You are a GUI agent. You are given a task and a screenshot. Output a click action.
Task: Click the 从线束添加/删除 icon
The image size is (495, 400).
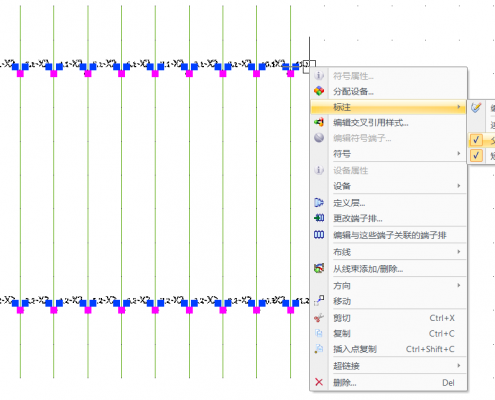pyautogui.click(x=319, y=268)
